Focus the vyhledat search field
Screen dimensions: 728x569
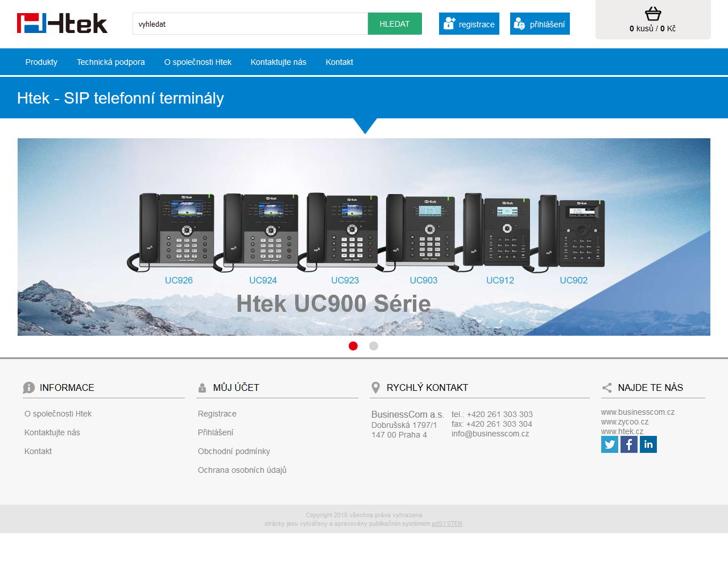[250, 24]
